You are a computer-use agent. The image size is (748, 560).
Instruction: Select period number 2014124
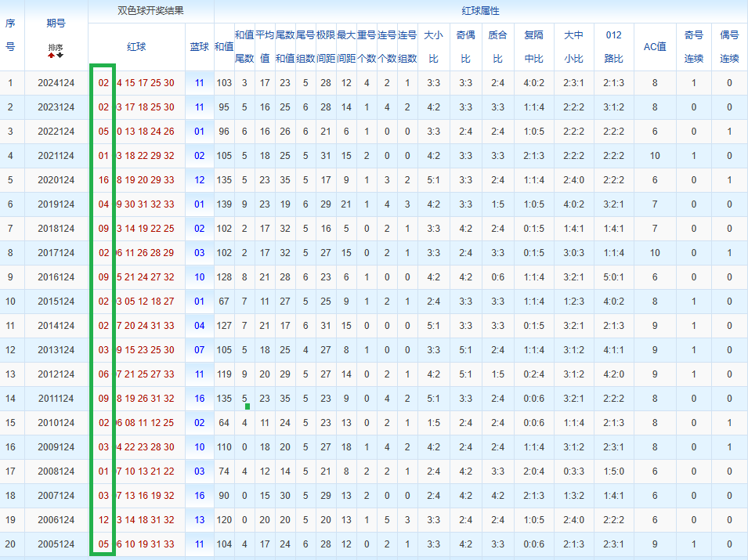pos(56,327)
